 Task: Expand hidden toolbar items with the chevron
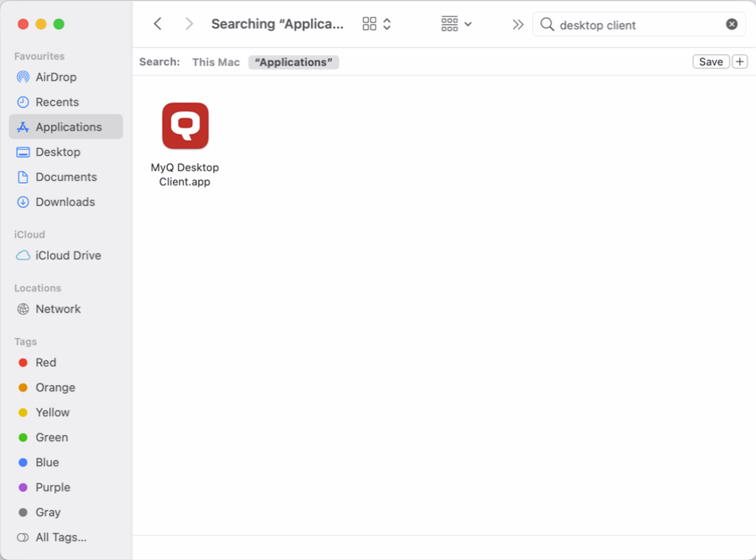coord(518,24)
